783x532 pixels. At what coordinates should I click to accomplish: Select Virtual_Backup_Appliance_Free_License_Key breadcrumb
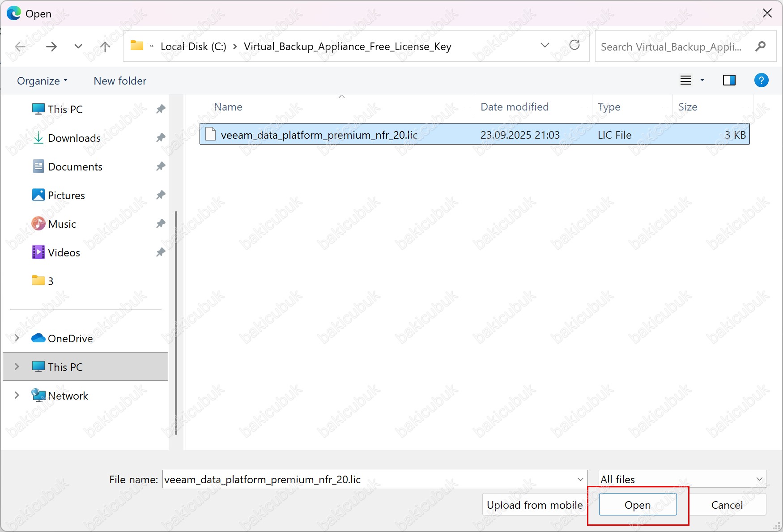click(348, 47)
